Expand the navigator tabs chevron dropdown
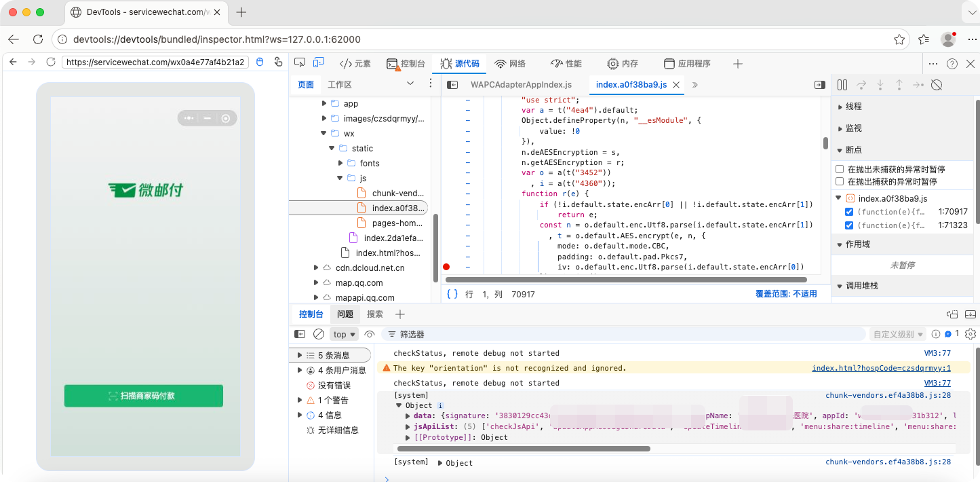This screenshot has width=980, height=482. point(410,84)
